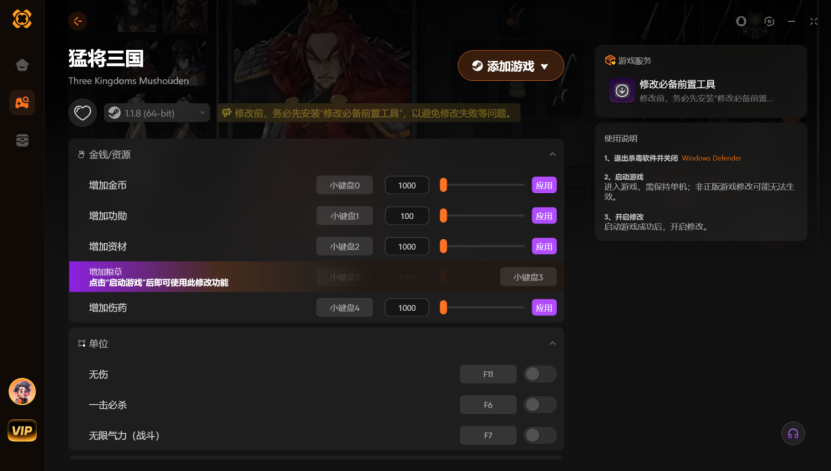Click the 修改必备前置工具 download icon
Screen dimensions: 831x471
622,91
